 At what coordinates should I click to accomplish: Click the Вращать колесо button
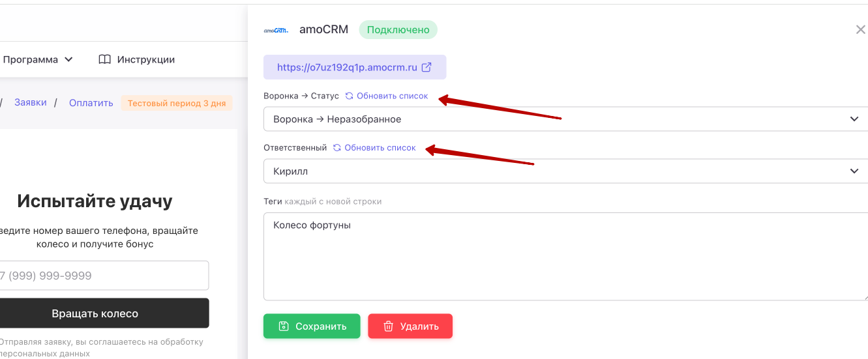point(95,313)
